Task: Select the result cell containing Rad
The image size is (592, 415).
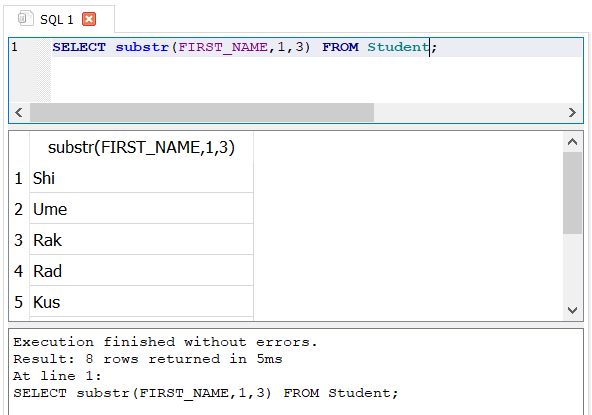Action: (x=141, y=271)
